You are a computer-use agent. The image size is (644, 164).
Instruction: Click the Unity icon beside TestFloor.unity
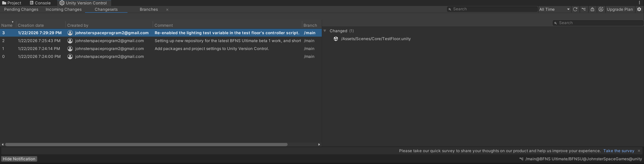click(x=336, y=39)
